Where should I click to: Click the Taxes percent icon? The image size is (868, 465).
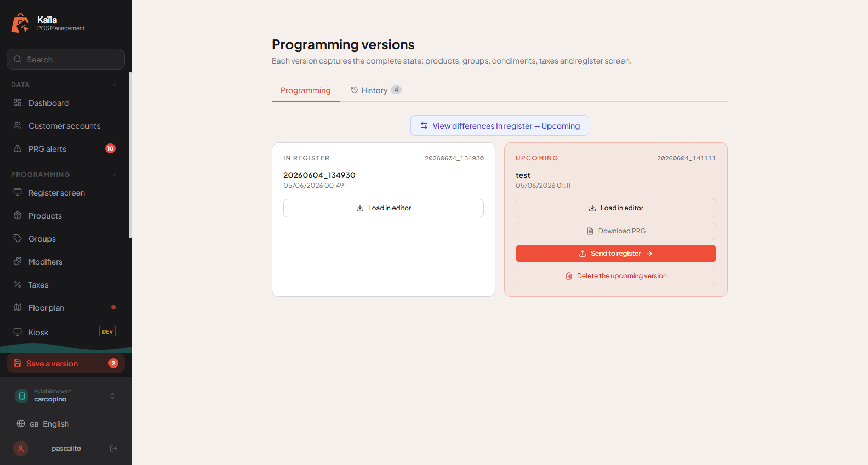coord(18,284)
